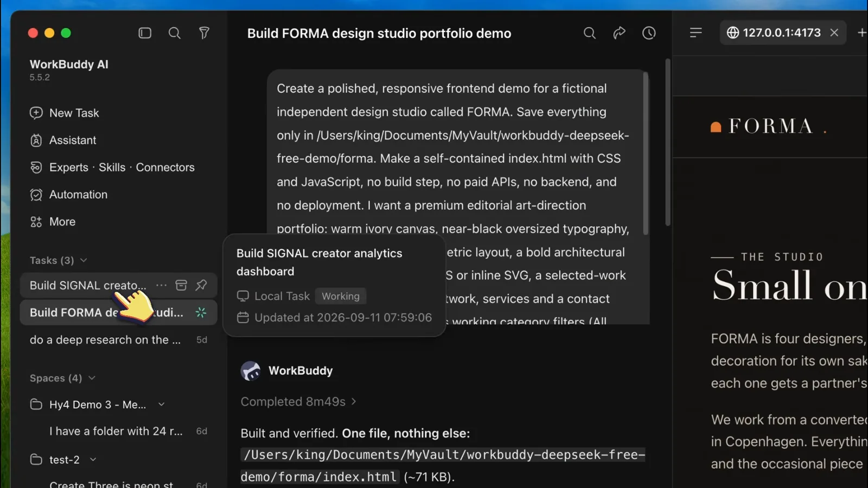Screen dimensions: 868x488
Task: Select the 127.0.0.1:4173 preview tab
Action: [783, 33]
